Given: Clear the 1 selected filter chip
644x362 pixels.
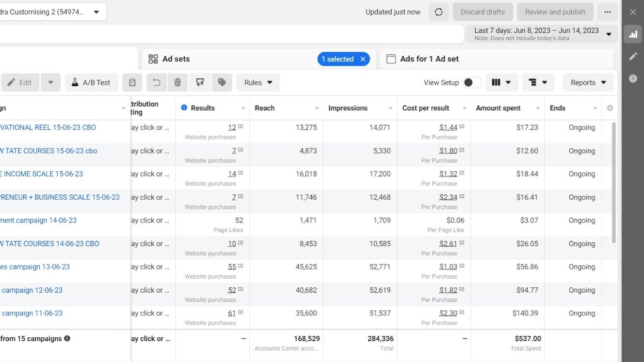Looking at the screenshot, I should pyautogui.click(x=363, y=59).
